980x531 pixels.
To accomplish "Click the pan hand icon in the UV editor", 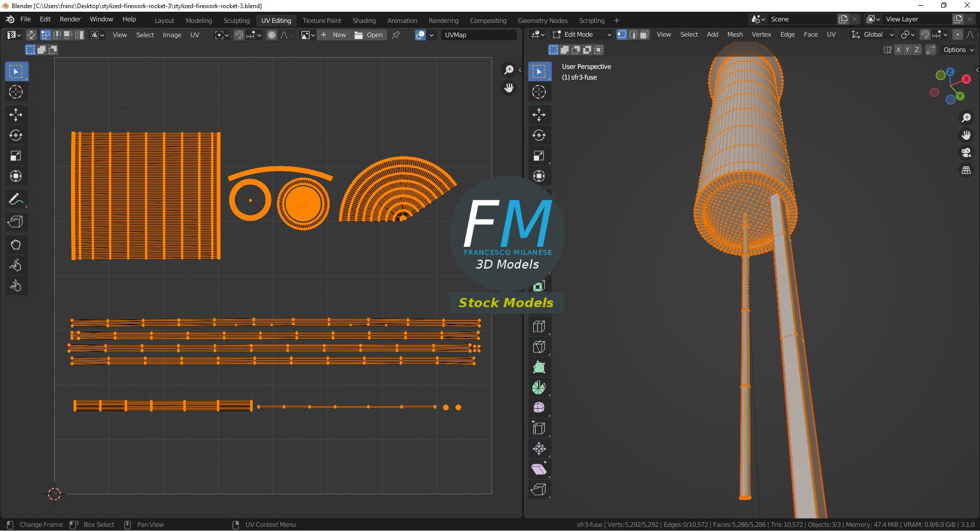I will [509, 88].
